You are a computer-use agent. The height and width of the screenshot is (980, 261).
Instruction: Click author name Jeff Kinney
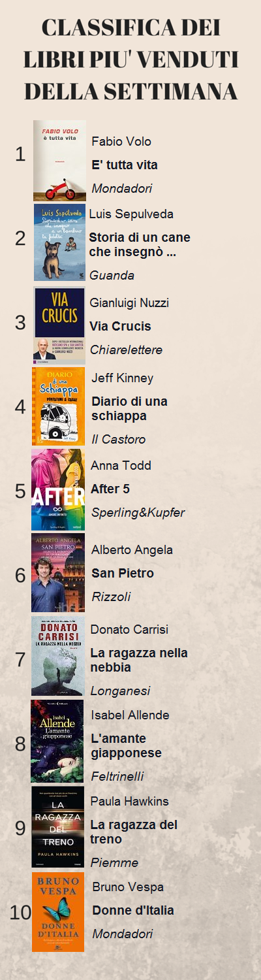point(123,378)
